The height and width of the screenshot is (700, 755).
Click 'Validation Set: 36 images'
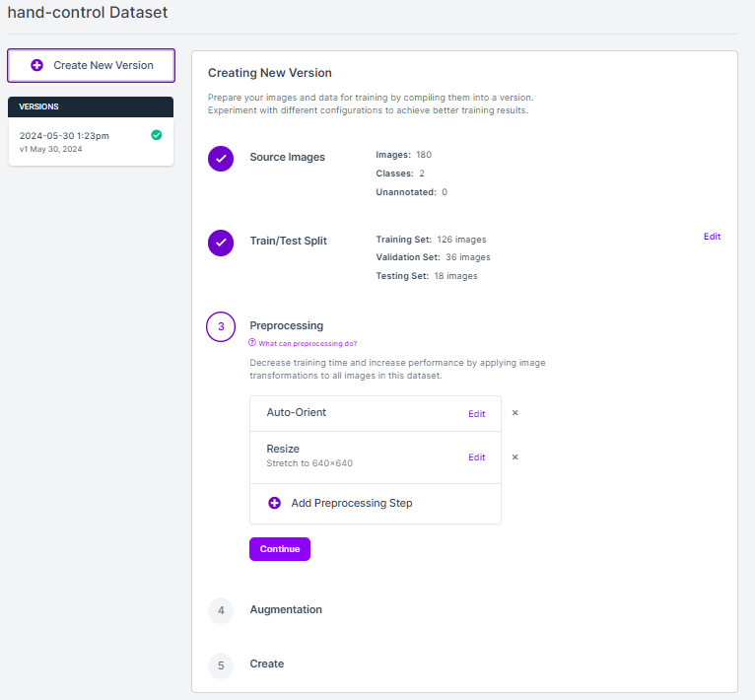(434, 257)
